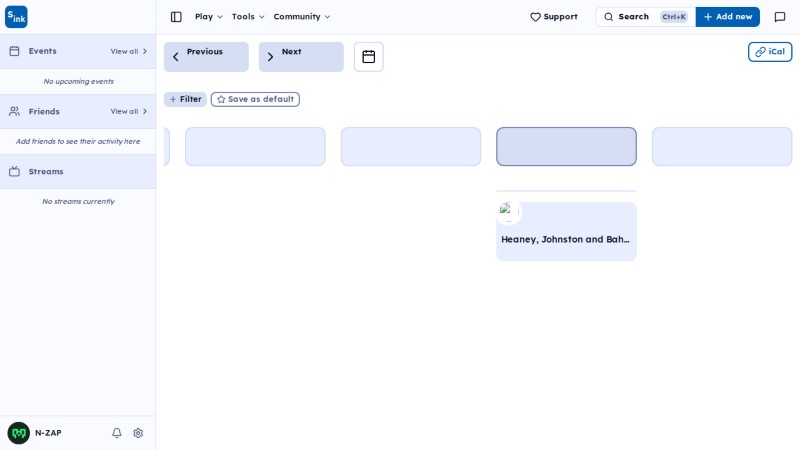
Task: Click the N-ZAP username
Action: (x=48, y=433)
